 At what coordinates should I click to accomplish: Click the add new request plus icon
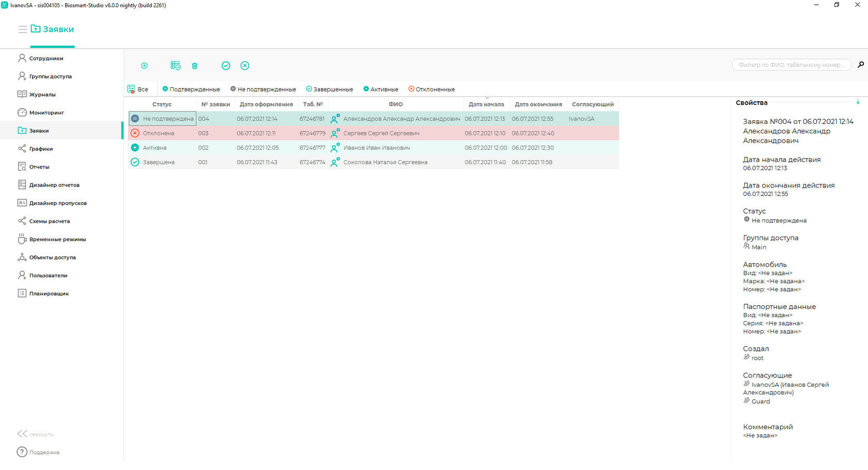145,66
